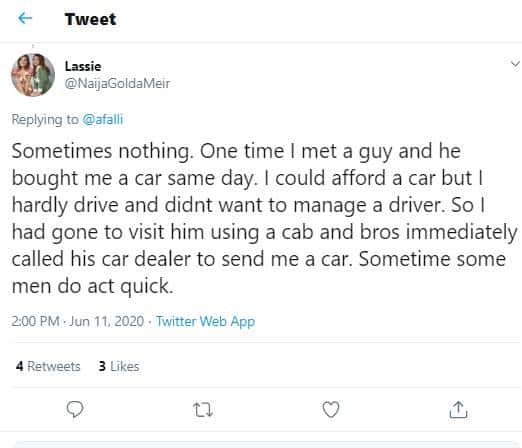View the 3 Likes list

tap(119, 366)
